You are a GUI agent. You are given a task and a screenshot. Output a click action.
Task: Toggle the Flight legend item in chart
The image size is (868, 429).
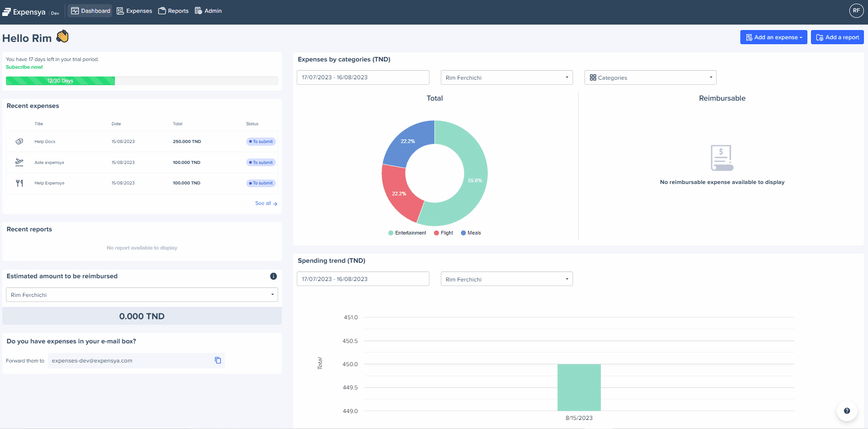click(444, 233)
